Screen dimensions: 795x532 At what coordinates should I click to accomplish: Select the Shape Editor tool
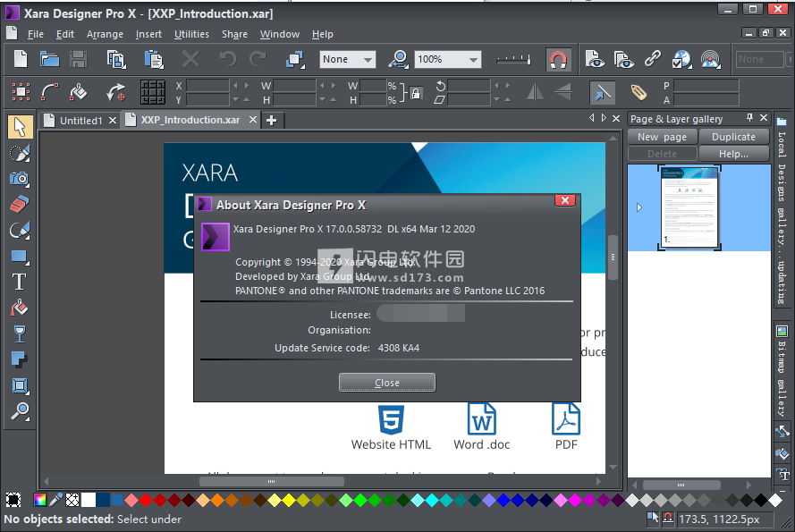(20, 231)
